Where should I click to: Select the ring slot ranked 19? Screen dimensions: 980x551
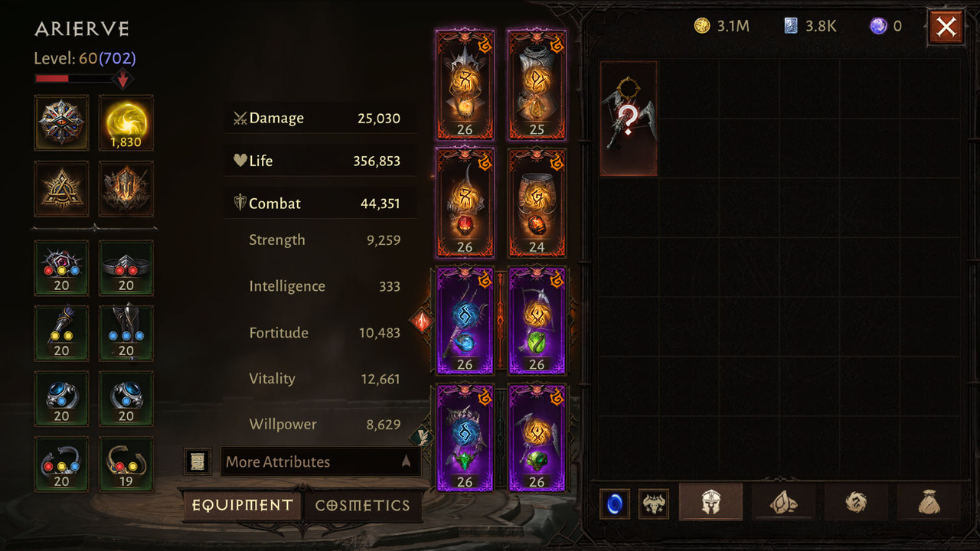126,464
